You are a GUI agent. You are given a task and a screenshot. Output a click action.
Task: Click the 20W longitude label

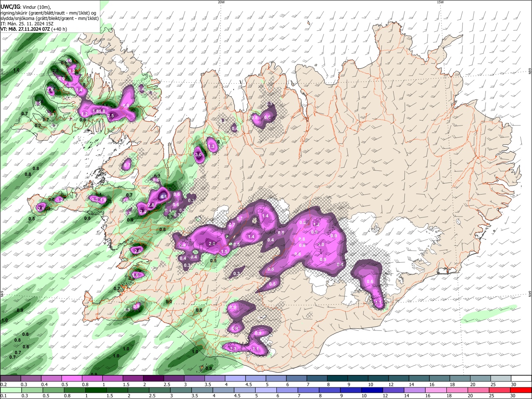pyautogui.click(x=221, y=2)
